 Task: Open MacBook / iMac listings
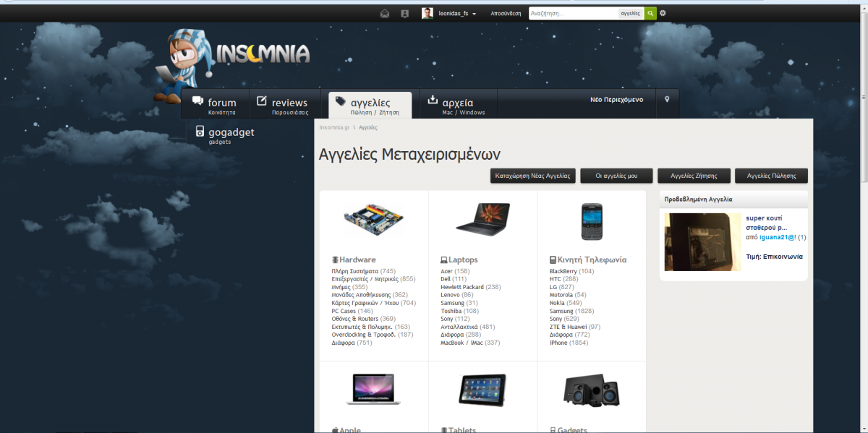coord(462,343)
